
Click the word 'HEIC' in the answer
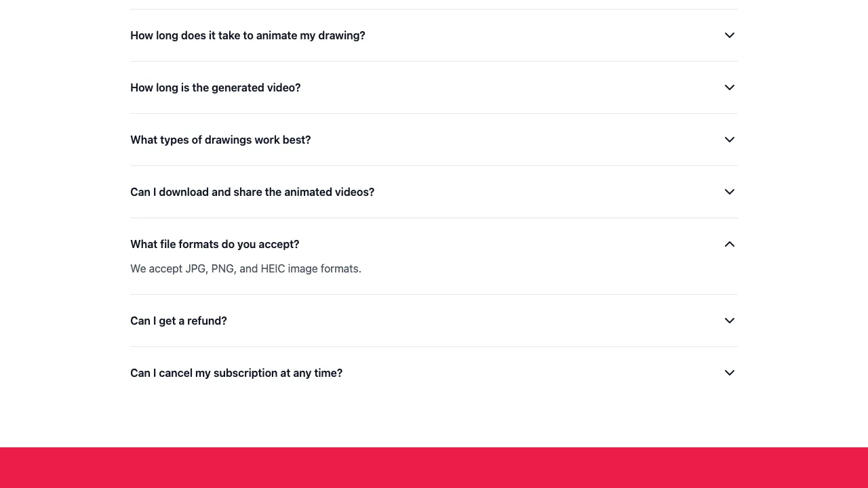click(x=273, y=269)
